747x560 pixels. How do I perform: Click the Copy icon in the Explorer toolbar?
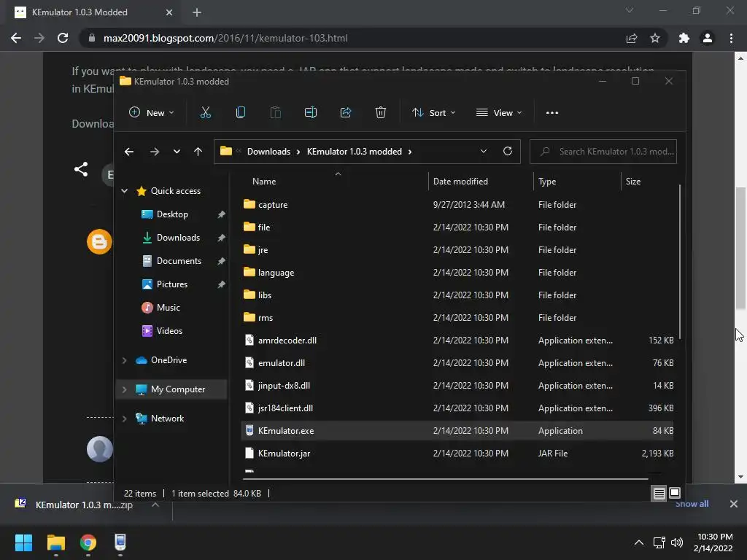point(241,113)
